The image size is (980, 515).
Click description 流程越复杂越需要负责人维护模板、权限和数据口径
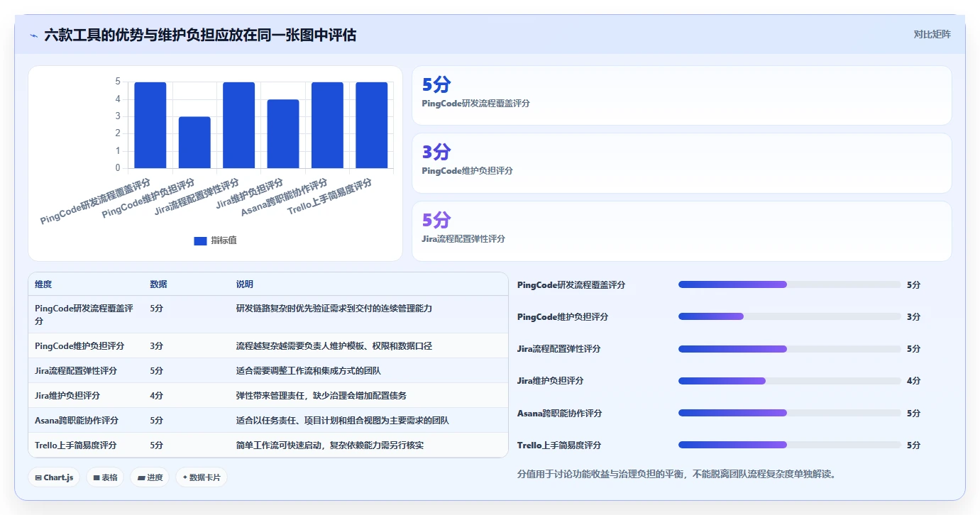pyautogui.click(x=334, y=346)
